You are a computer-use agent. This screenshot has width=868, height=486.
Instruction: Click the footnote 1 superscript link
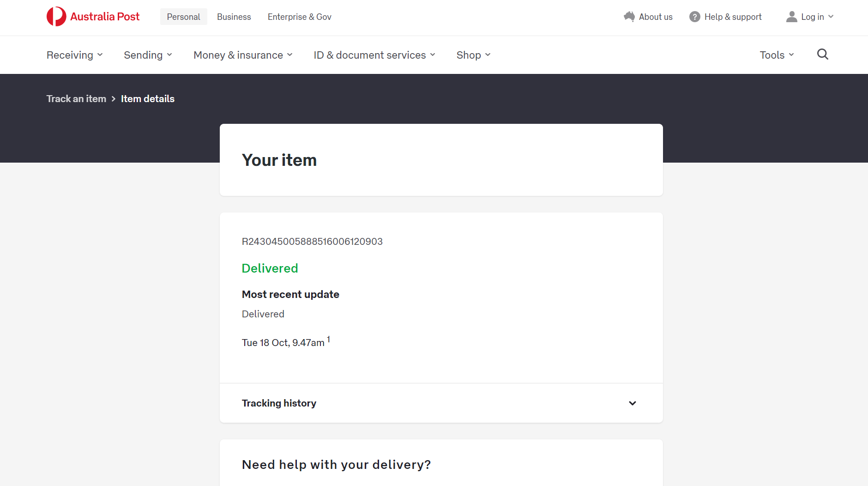(328, 340)
